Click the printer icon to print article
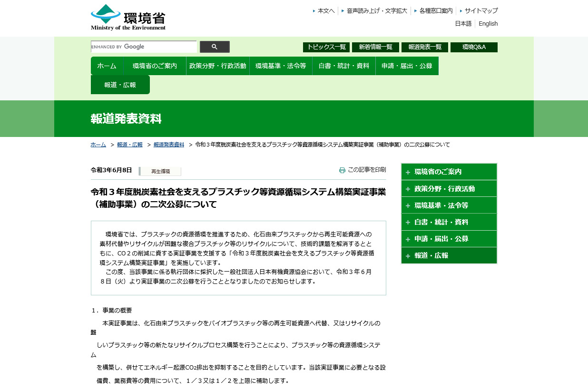The width and height of the screenshot is (588, 390). pyautogui.click(x=342, y=170)
